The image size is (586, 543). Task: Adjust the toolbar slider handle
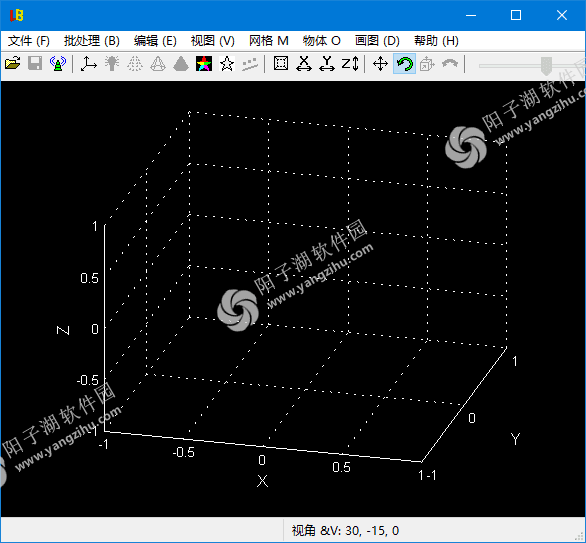point(546,66)
